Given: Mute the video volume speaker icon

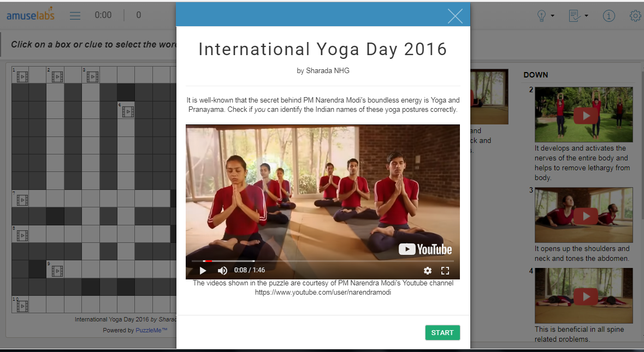Looking at the screenshot, I should point(222,271).
